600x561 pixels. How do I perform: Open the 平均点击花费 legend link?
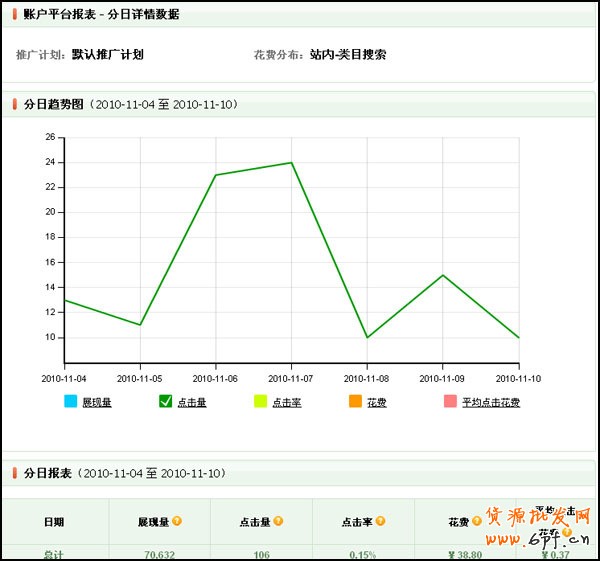pyautogui.click(x=491, y=403)
